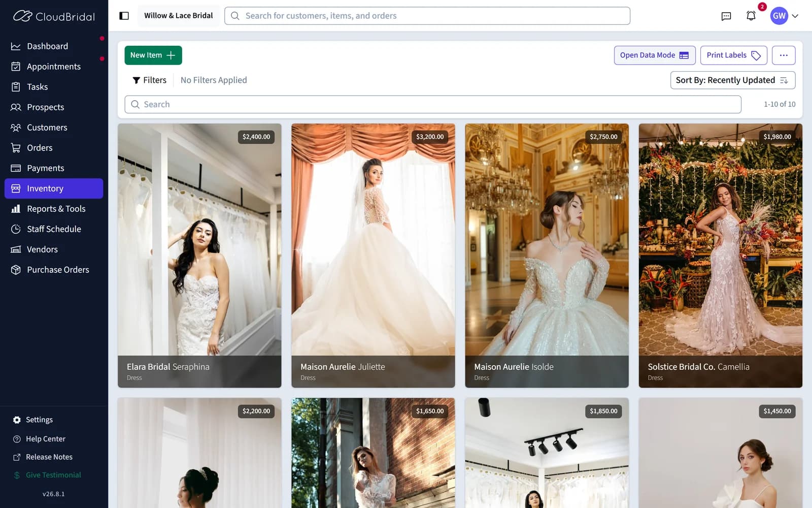Open Payments in the sidebar
This screenshot has height=508, width=812.
[x=54, y=168]
